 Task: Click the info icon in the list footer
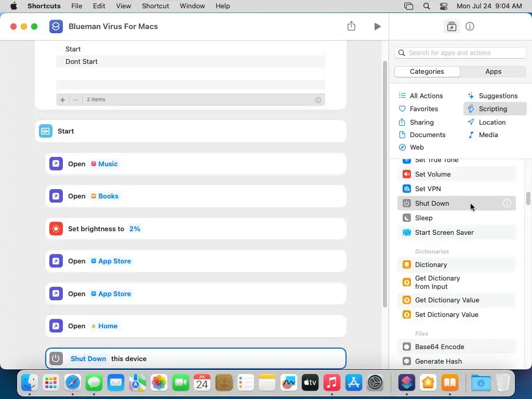[x=318, y=100]
